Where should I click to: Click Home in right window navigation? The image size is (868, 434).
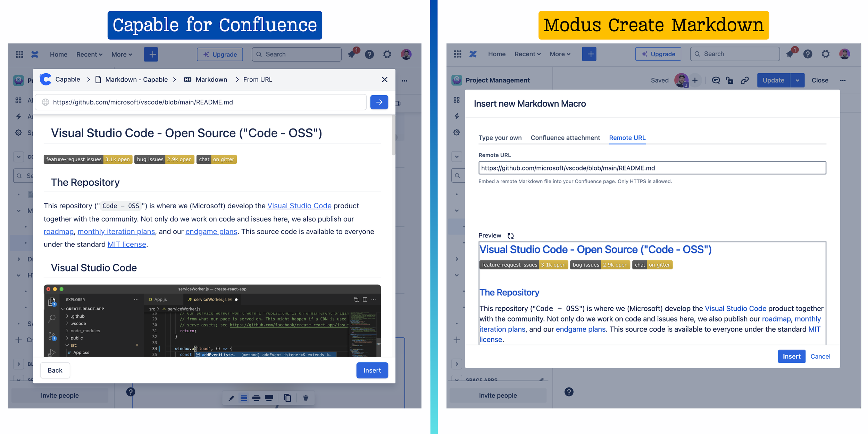[x=497, y=54]
